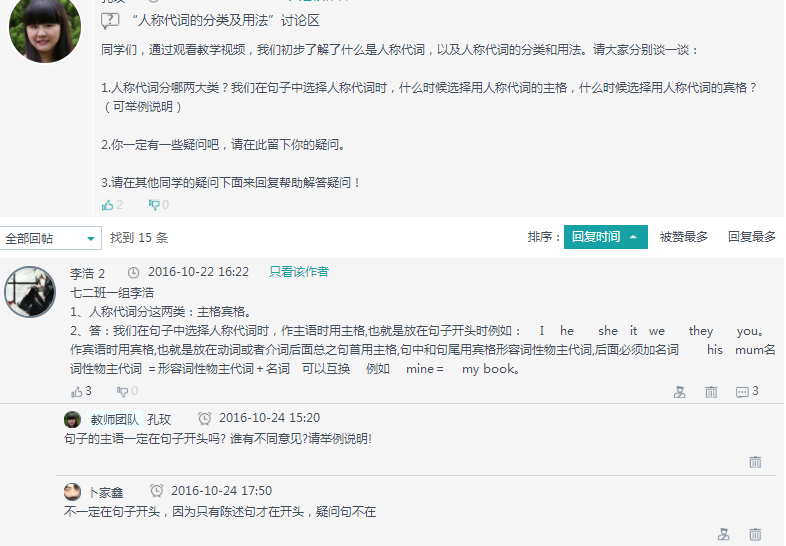The image size is (786, 546).
Task: Open the 全部回帖 filter dropdown
Action: click(51, 238)
